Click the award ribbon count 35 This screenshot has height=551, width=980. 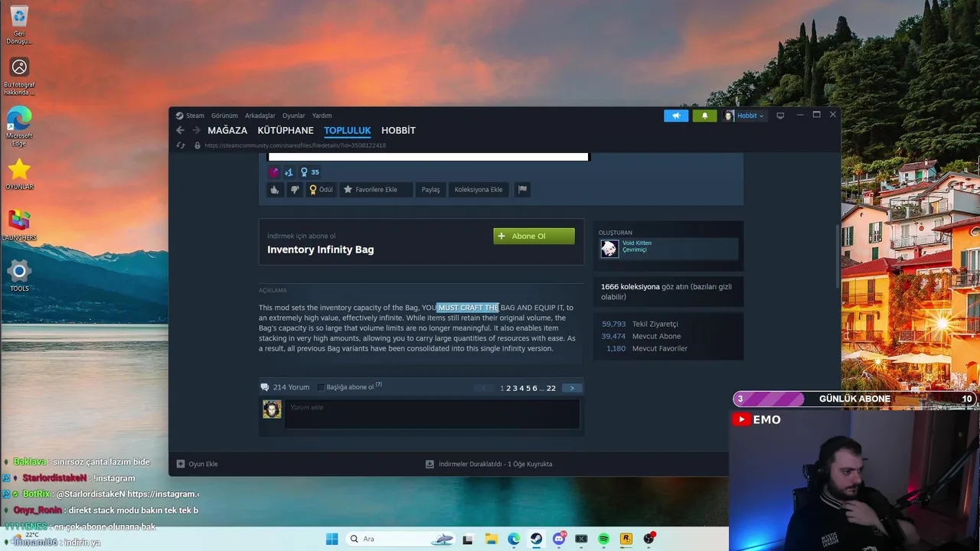point(310,172)
